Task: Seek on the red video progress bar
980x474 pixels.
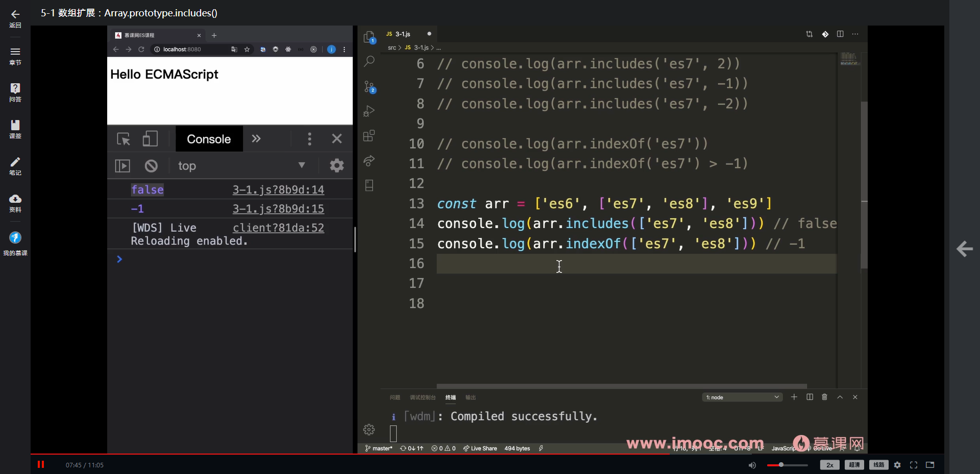Action: coord(487,454)
